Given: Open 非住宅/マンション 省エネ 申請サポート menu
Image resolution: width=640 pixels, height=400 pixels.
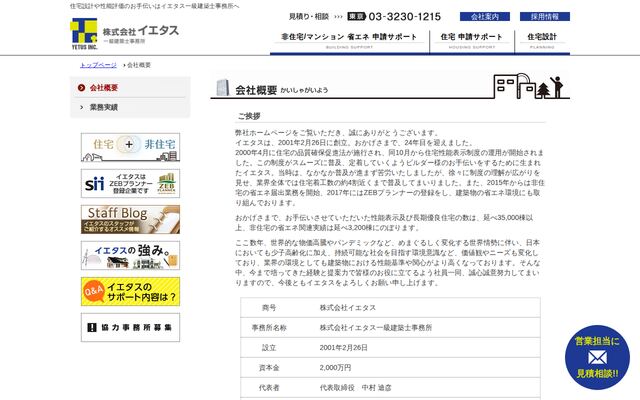Looking at the screenshot, I should 349,41.
